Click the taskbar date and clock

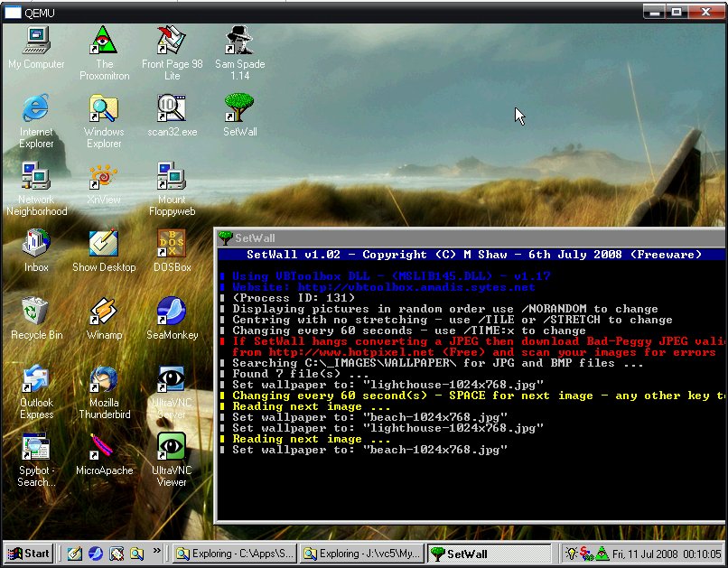[667, 554]
